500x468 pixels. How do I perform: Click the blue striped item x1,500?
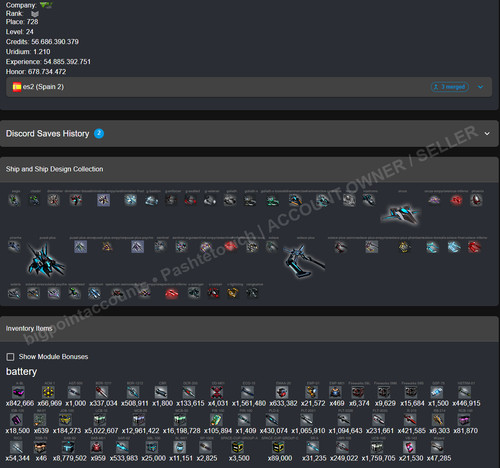[x=437, y=392]
